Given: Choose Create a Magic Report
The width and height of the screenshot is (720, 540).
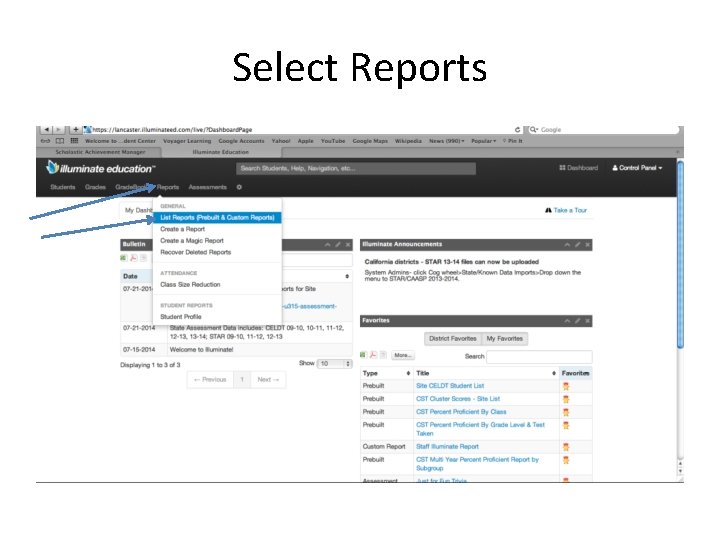Looking at the screenshot, I should click(x=191, y=241).
